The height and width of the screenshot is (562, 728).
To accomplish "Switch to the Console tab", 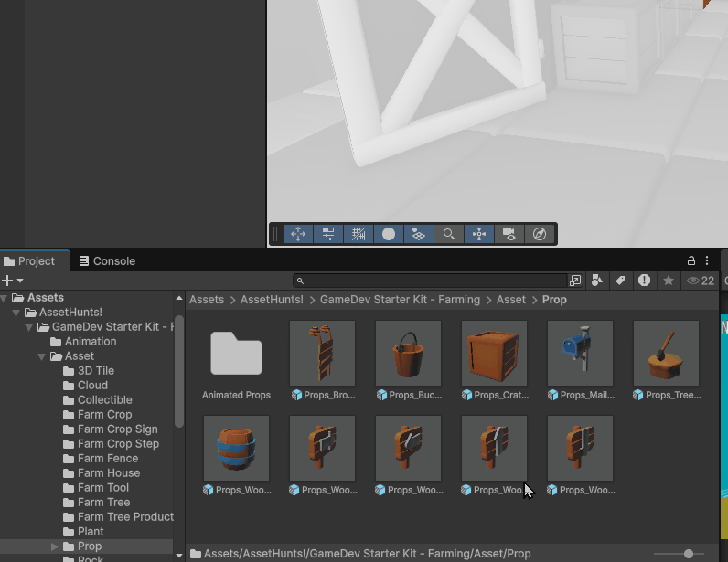I will coord(107,260).
